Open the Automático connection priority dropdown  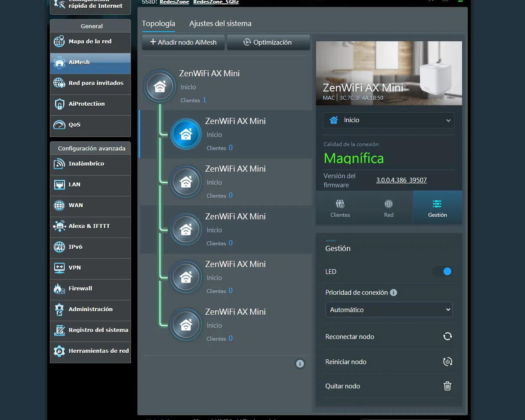[x=389, y=310]
